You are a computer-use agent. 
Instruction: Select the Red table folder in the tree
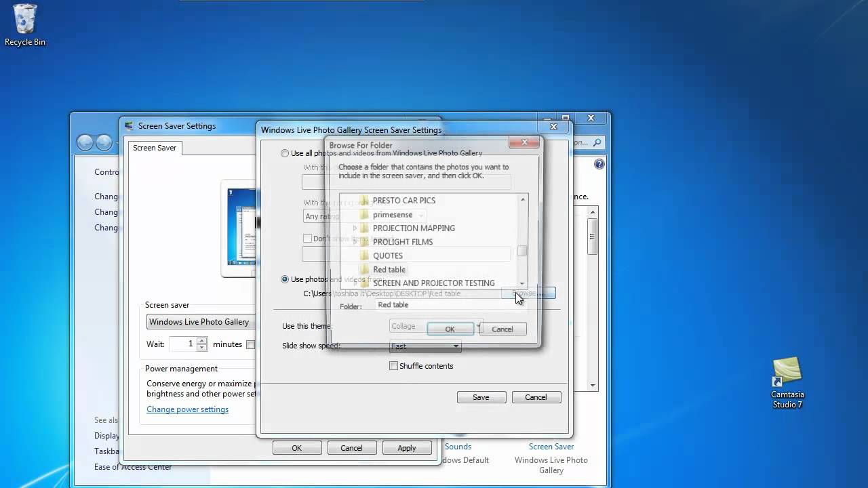point(389,269)
